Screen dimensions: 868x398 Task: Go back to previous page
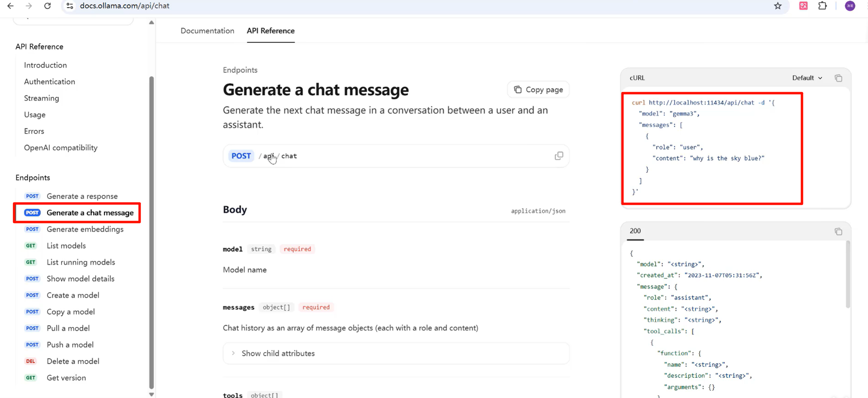click(10, 6)
